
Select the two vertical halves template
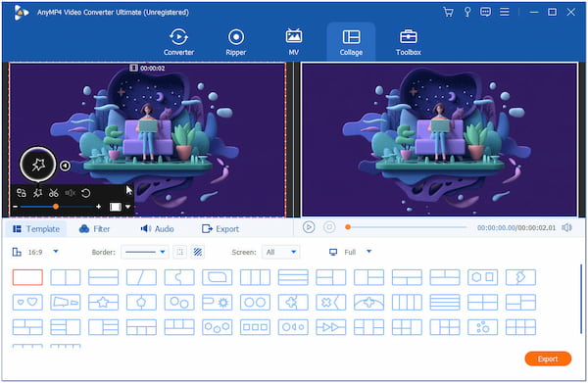(66, 277)
